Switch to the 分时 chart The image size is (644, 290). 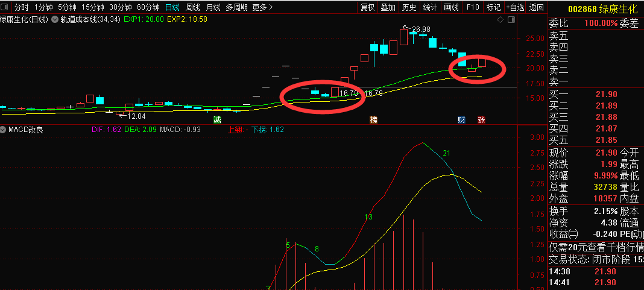point(21,7)
